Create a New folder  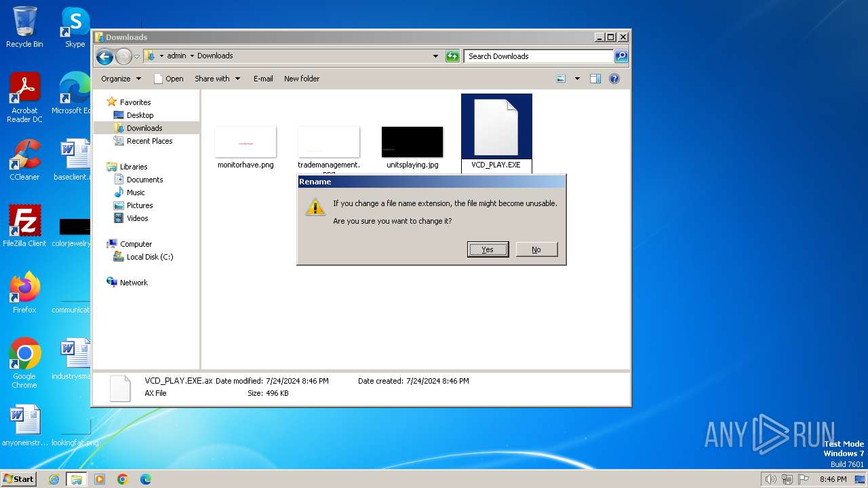click(x=302, y=79)
